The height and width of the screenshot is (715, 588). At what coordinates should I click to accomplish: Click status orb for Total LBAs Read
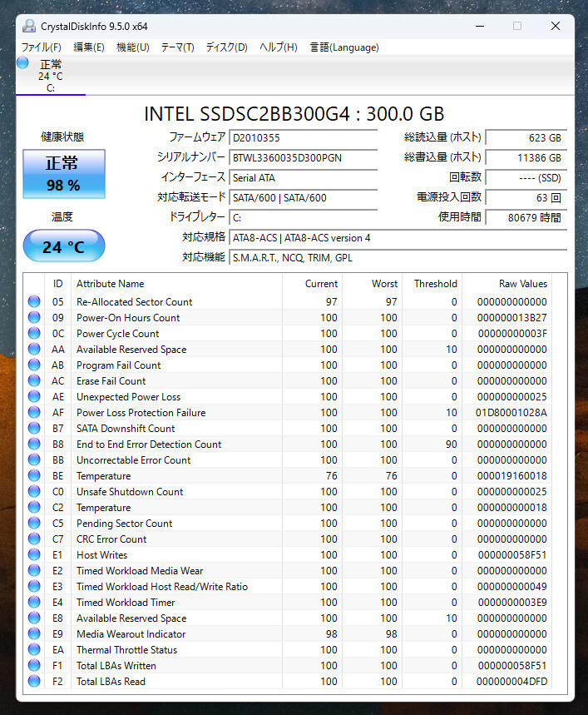(34, 681)
